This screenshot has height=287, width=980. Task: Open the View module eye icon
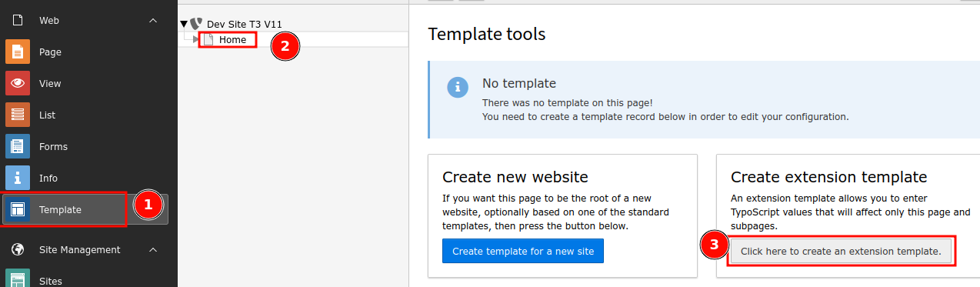18,83
